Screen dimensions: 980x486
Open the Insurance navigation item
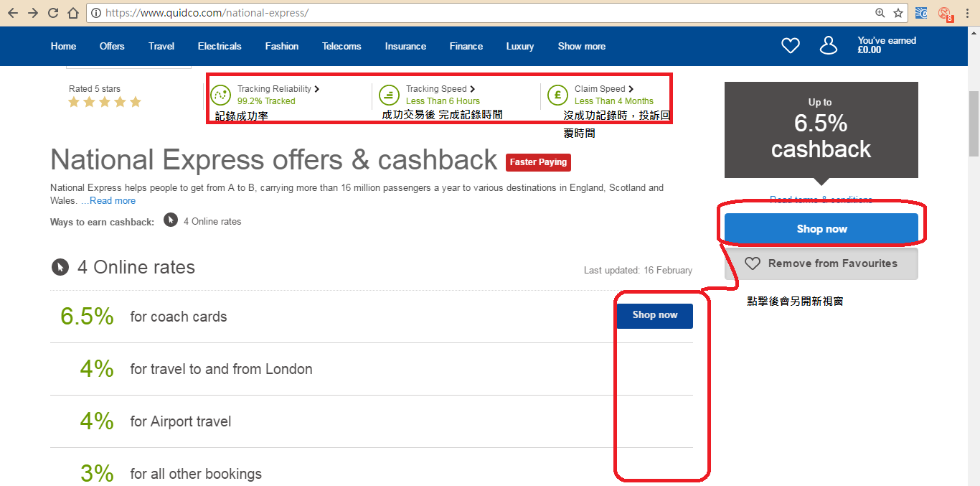pyautogui.click(x=405, y=46)
